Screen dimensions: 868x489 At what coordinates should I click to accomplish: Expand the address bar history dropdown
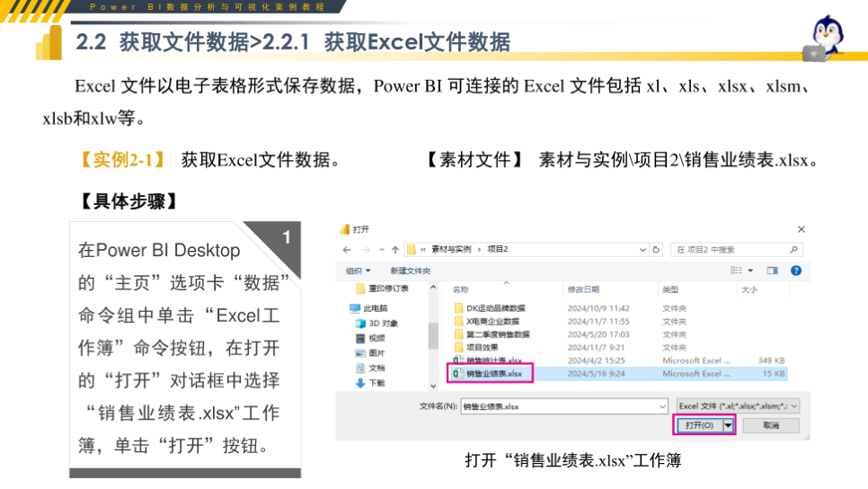(642, 250)
